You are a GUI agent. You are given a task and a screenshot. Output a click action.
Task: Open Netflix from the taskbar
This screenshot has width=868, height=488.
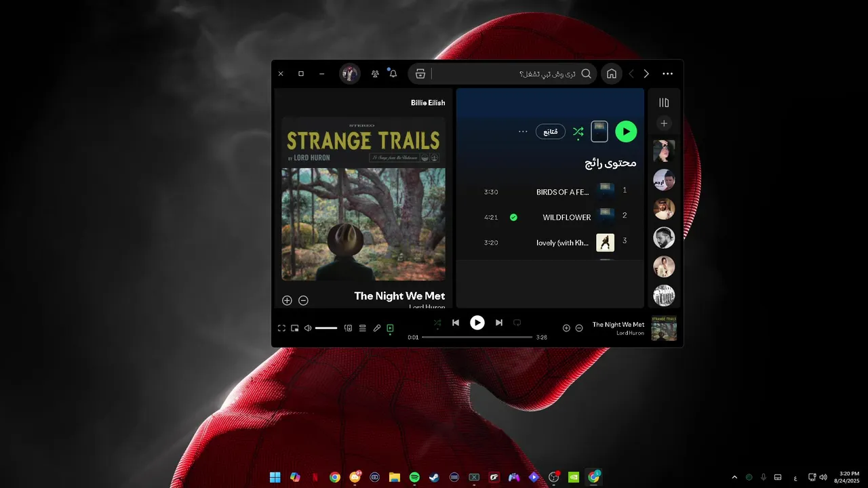click(315, 477)
